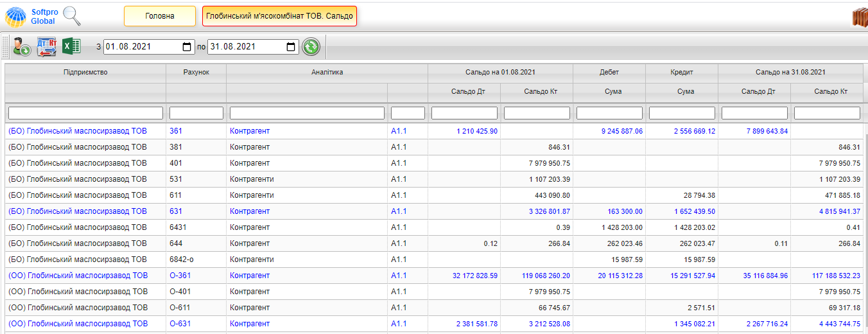The image size is (868, 334).
Task: Select the account 6431 cell
Action: click(196, 227)
